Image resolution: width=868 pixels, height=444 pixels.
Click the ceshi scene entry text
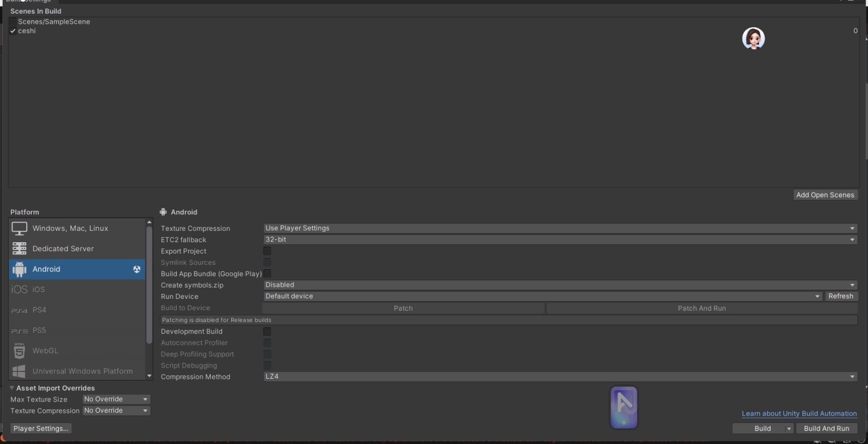pos(27,31)
